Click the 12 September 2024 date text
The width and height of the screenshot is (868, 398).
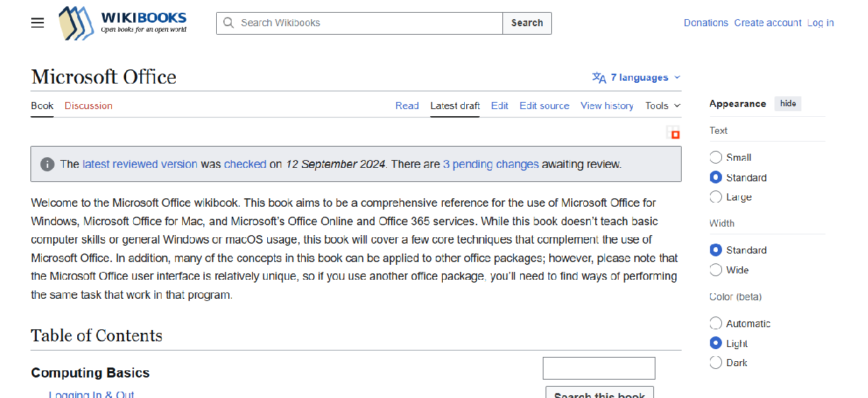coord(335,164)
